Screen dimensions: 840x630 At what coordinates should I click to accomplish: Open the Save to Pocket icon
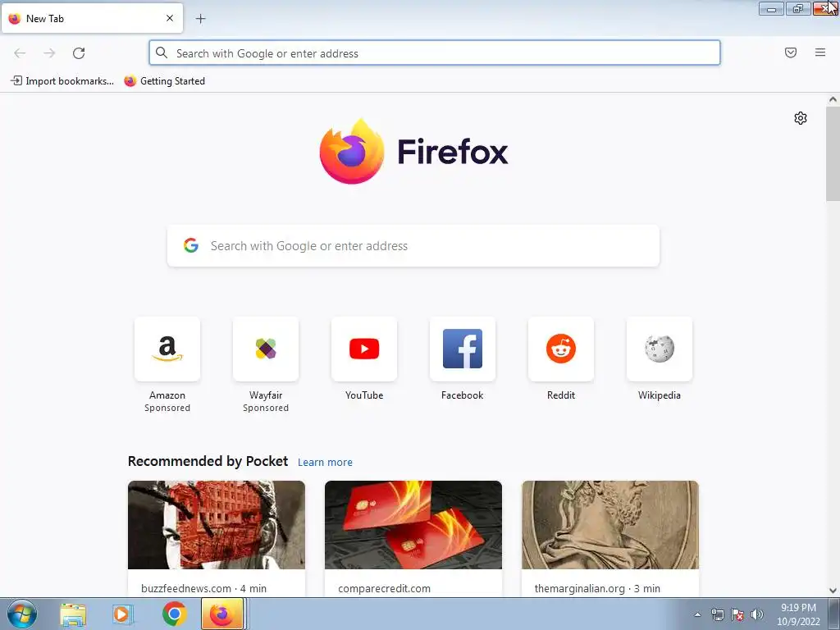[x=791, y=52]
